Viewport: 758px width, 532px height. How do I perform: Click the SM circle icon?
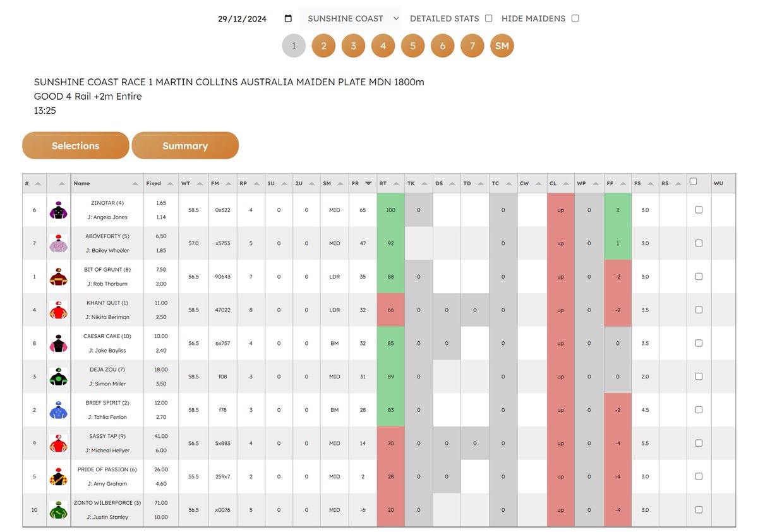point(502,45)
